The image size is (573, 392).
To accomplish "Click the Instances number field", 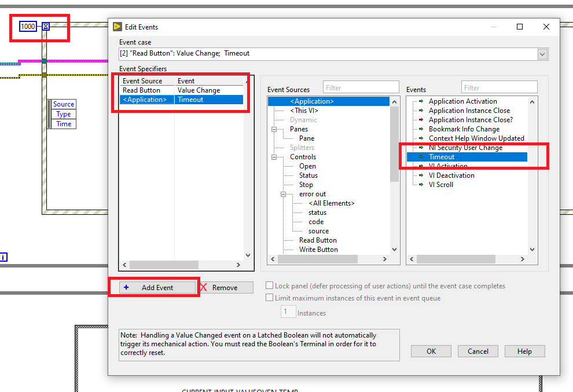I will [288, 312].
